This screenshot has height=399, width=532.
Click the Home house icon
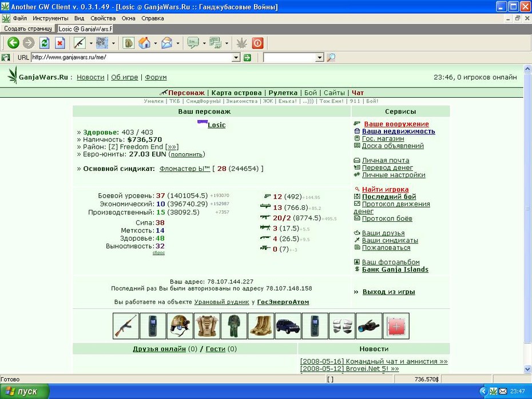[145, 43]
